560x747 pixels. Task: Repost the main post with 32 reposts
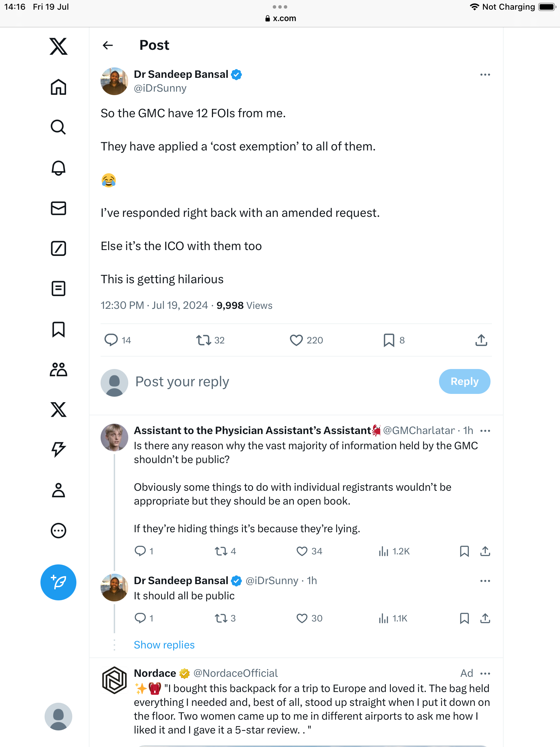pyautogui.click(x=204, y=340)
